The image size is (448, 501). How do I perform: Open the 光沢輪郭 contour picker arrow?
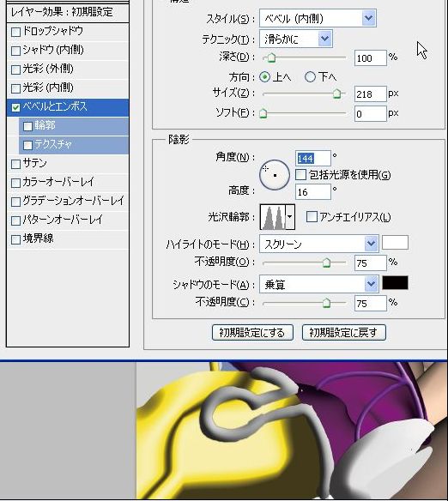(290, 217)
